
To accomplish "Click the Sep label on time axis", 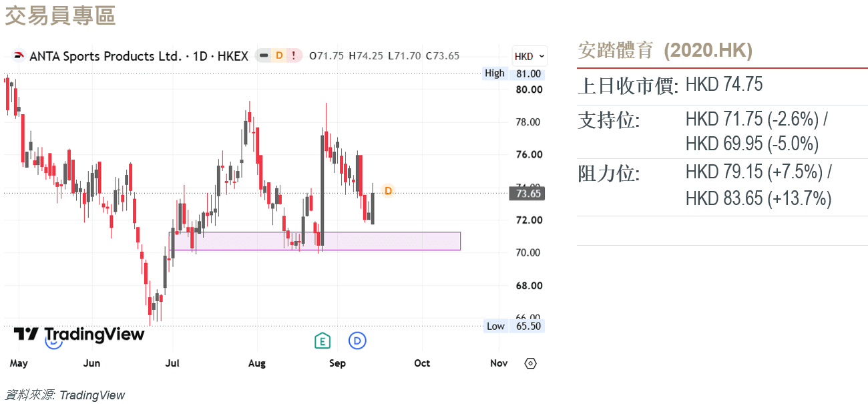I will [x=337, y=363].
